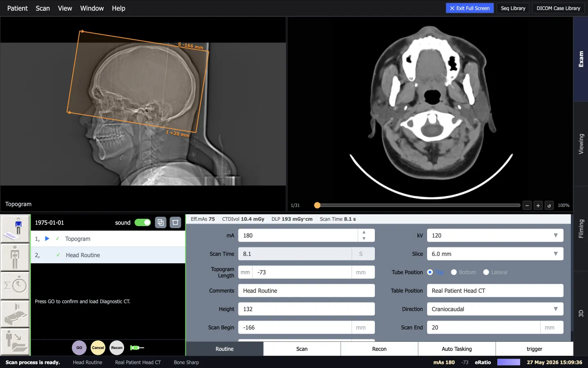The height and width of the screenshot is (368, 588).
Task: Select Bottom tube position radio button
Action: coord(454,272)
